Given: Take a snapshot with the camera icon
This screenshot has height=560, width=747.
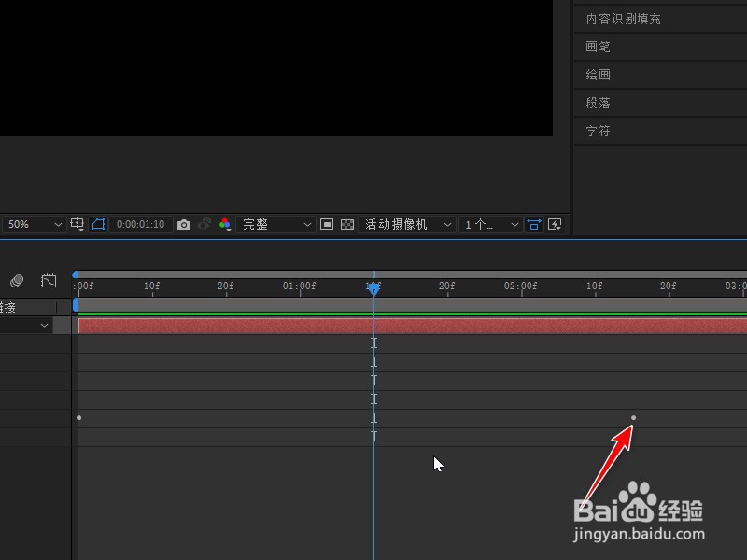Looking at the screenshot, I should click(184, 224).
